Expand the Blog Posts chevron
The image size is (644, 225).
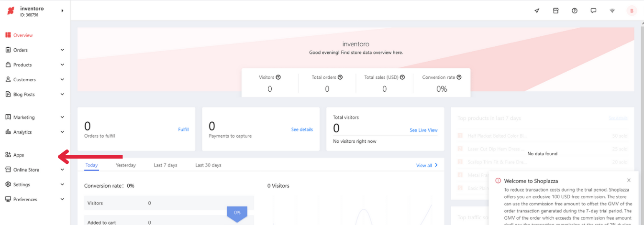click(62, 94)
